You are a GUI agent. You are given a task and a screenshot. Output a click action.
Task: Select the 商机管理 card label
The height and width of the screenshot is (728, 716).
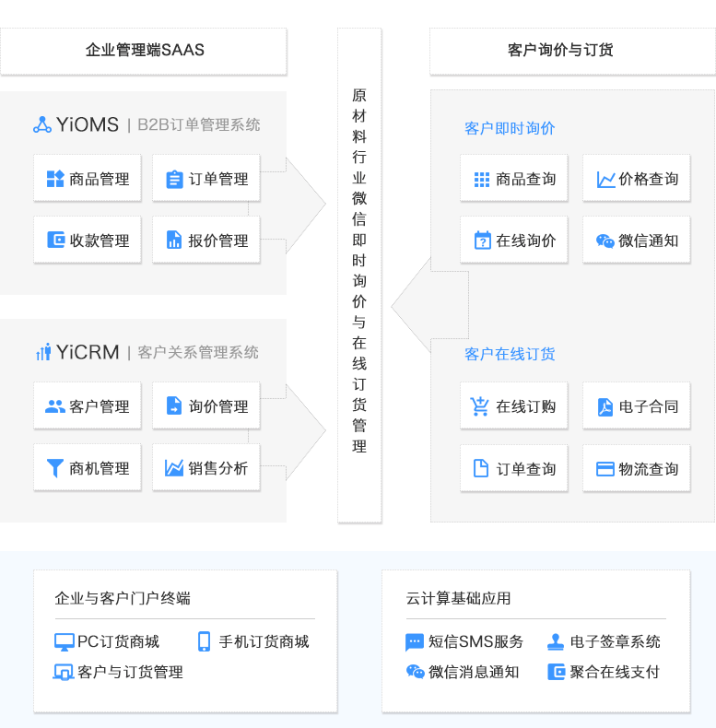pos(100,468)
